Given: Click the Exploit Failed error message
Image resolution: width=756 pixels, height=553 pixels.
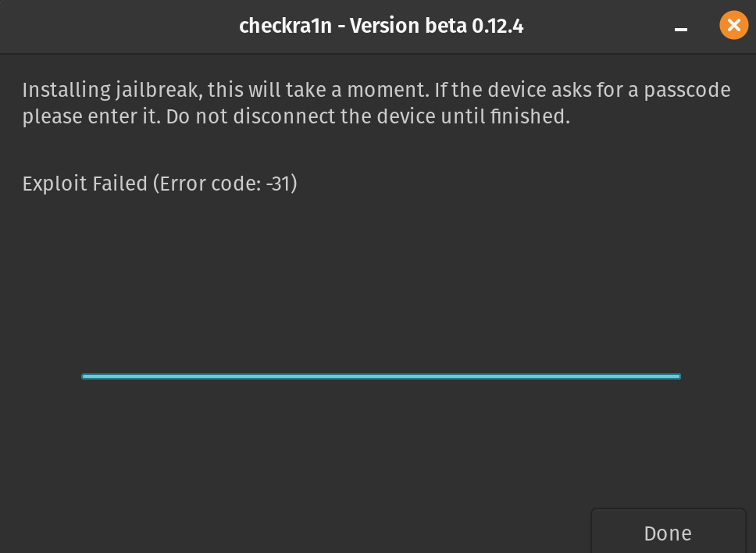Looking at the screenshot, I should pos(159,184).
